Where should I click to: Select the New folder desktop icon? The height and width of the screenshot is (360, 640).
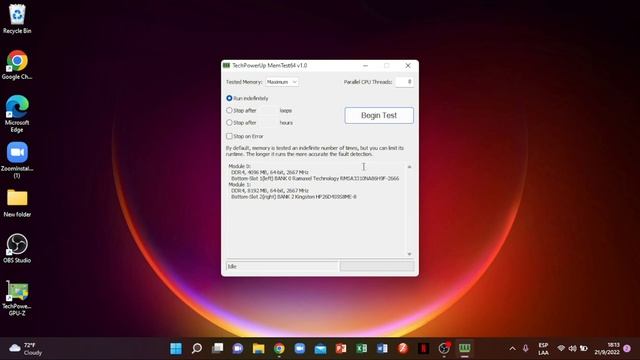tap(17, 203)
